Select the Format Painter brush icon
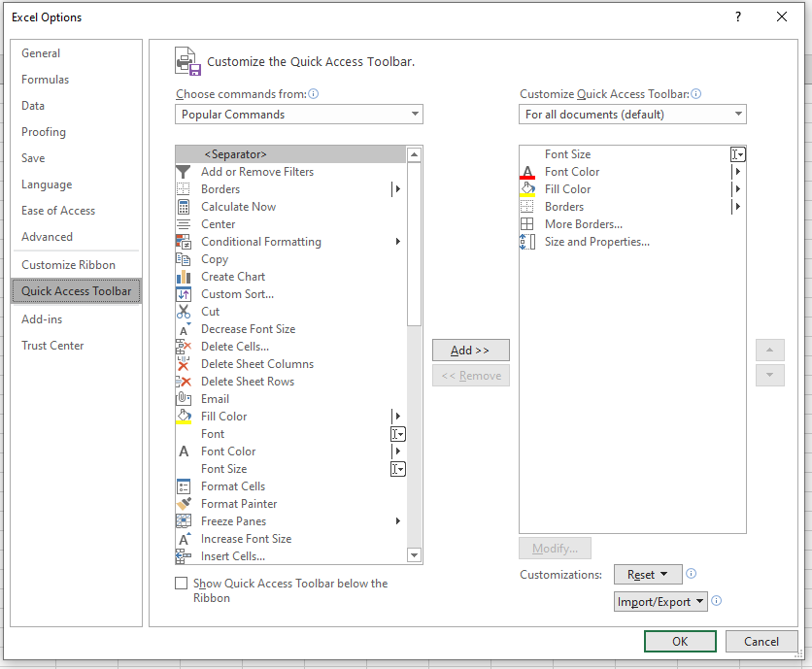This screenshot has width=812, height=669. (184, 504)
